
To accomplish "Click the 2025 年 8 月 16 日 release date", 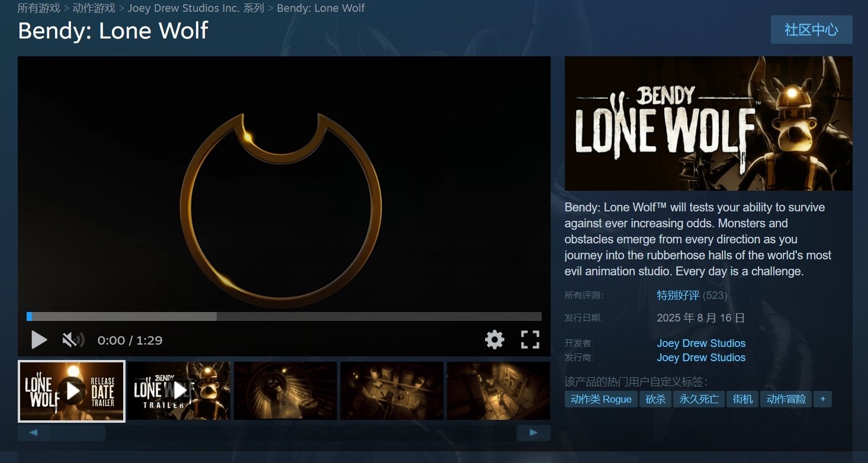I will 701,318.
